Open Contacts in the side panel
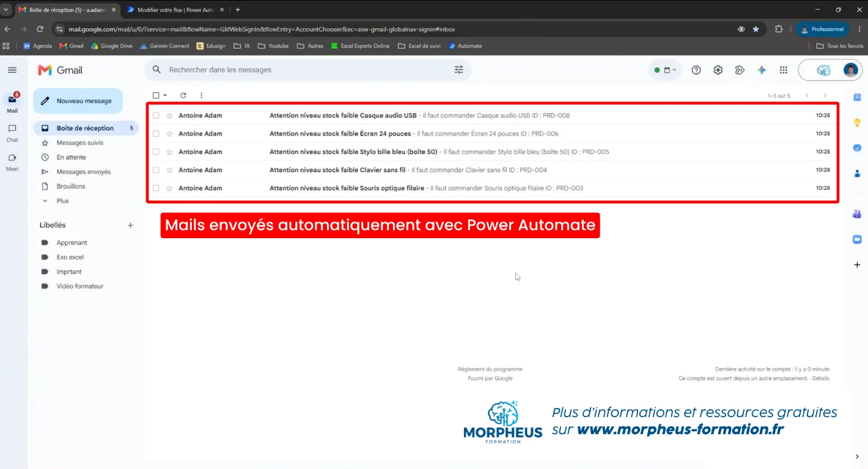The width and height of the screenshot is (868, 469). pyautogui.click(x=857, y=173)
